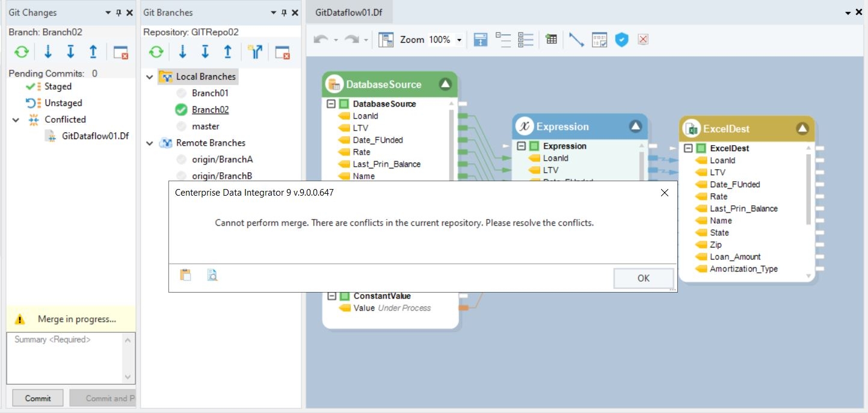
Task: Click the ExcelDest field list scrollbar
Action: (808, 190)
